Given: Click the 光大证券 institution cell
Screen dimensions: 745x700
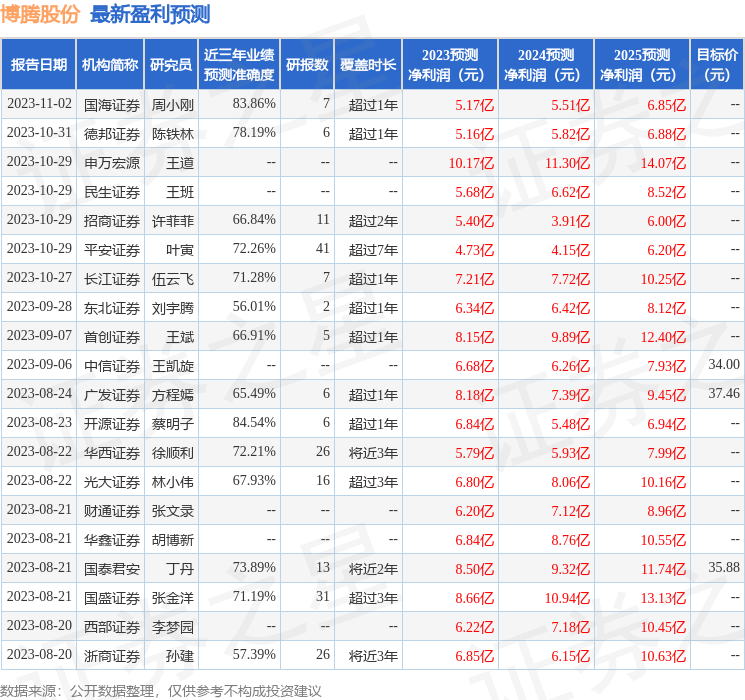Looking at the screenshot, I should pyautogui.click(x=112, y=482).
